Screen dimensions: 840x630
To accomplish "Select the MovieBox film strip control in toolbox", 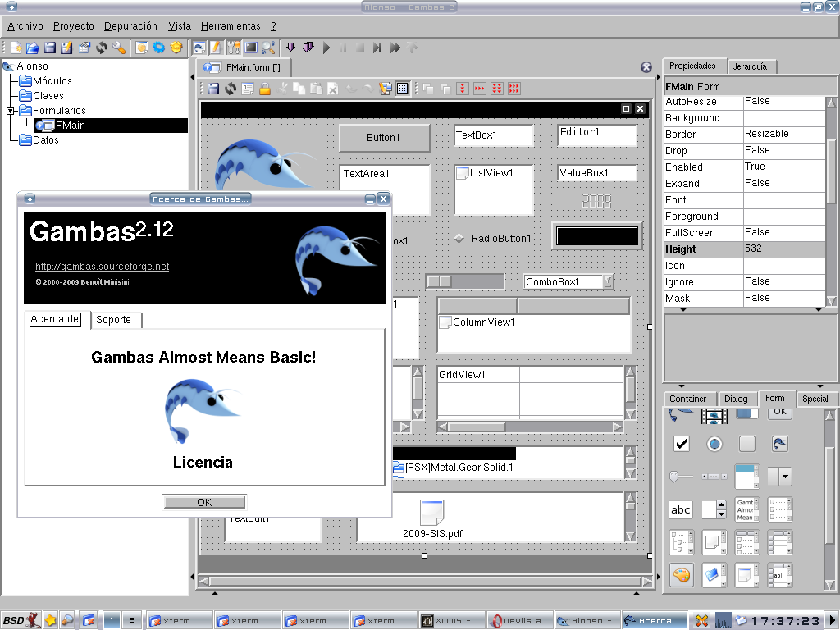I will point(714,416).
